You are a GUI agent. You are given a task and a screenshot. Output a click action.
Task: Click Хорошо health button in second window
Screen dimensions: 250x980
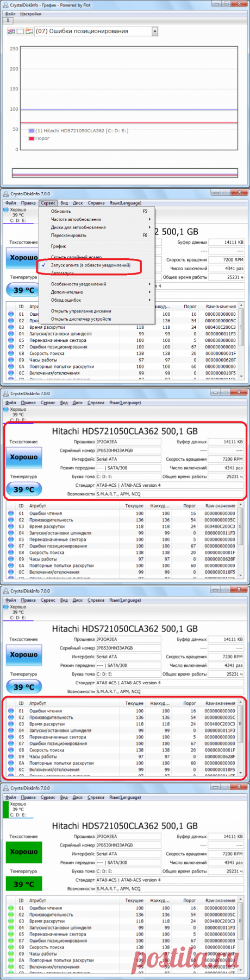[22, 258]
